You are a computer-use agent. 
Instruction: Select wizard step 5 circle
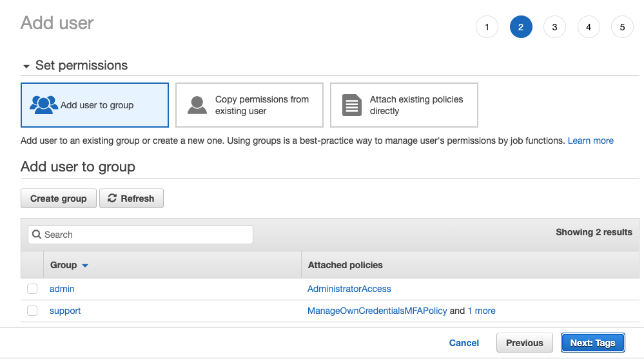point(622,27)
